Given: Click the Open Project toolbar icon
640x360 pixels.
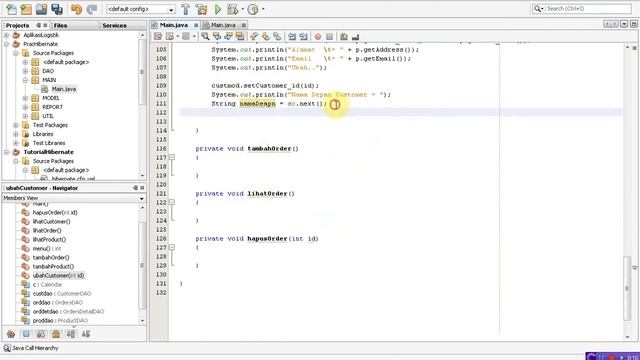Looking at the screenshot, I should click(x=42, y=9).
